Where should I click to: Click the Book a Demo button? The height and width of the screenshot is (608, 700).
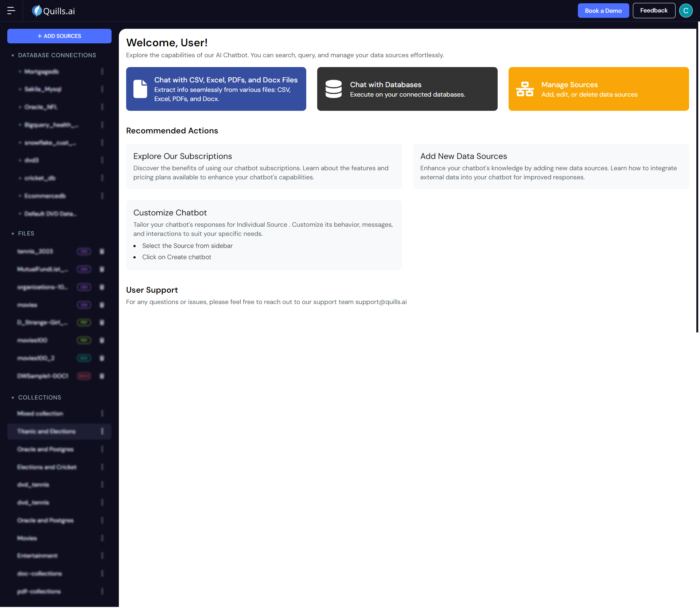coord(603,11)
